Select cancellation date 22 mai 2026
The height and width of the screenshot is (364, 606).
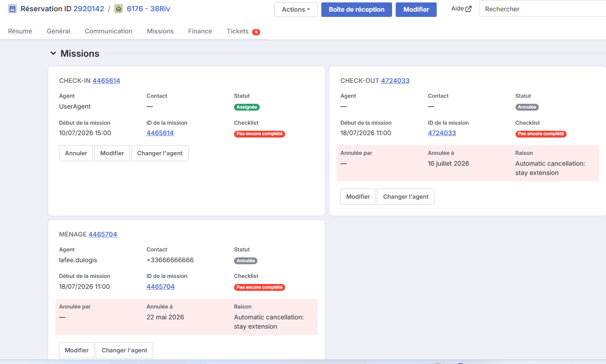(165, 317)
